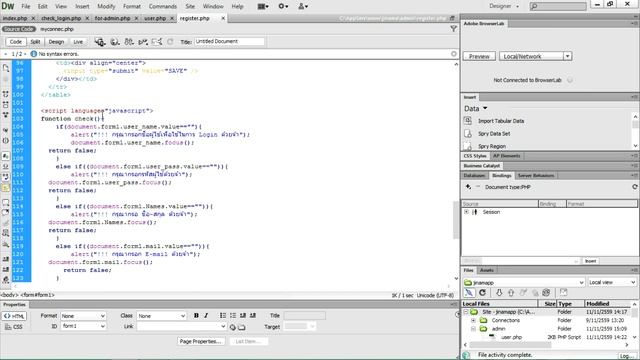Toggle the Source Code related file button
Image resolution: width=640 pixels, height=360 pixels.
point(19,29)
